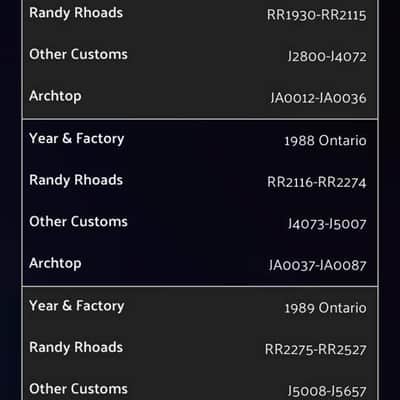This screenshot has width=400, height=400.
Task: Select the J2800-J4072 serial range
Action: 327,56
